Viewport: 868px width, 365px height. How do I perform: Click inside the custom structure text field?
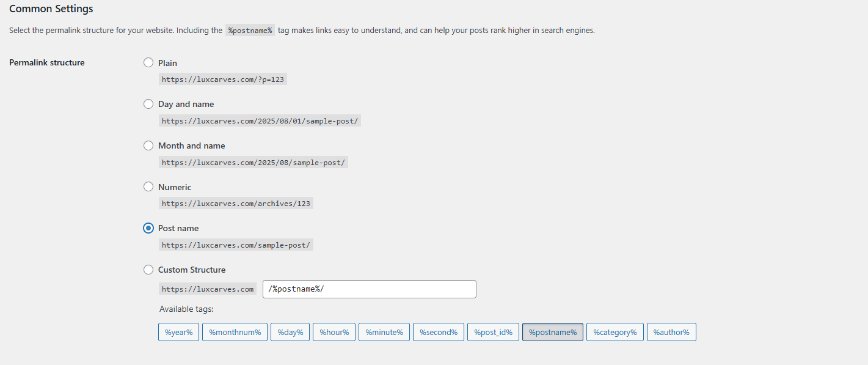coord(369,289)
